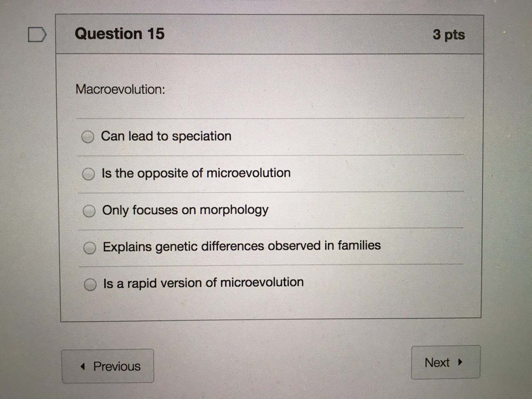The image size is (532, 399).
Task: Click the label "Only focuses on morphology"
Action: pyautogui.click(x=185, y=210)
